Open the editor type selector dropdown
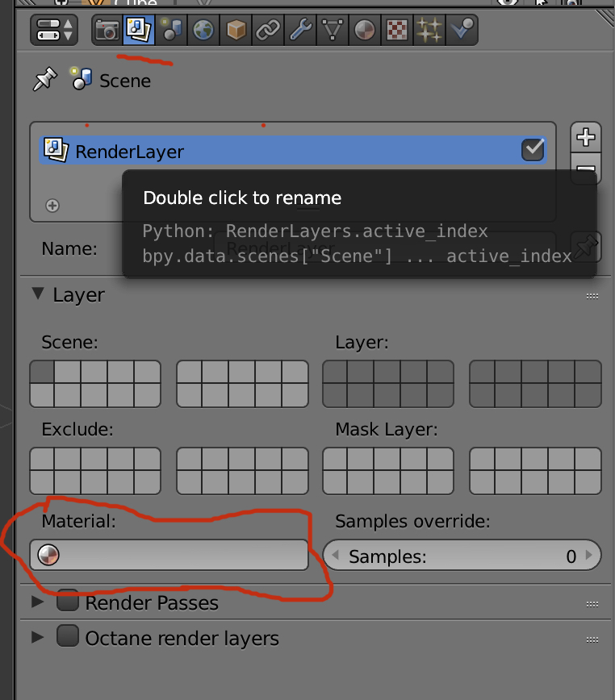Viewport: 615px width, 700px height. (x=54, y=31)
